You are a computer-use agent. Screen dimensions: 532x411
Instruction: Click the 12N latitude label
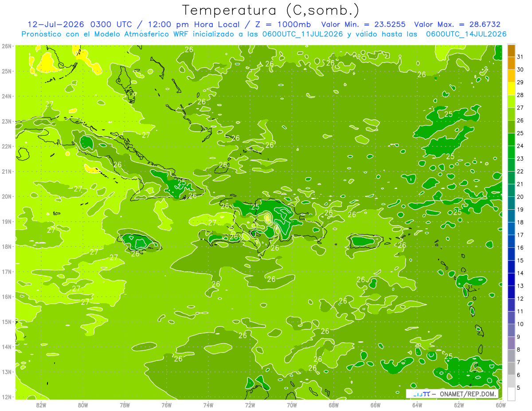click(x=7, y=397)
